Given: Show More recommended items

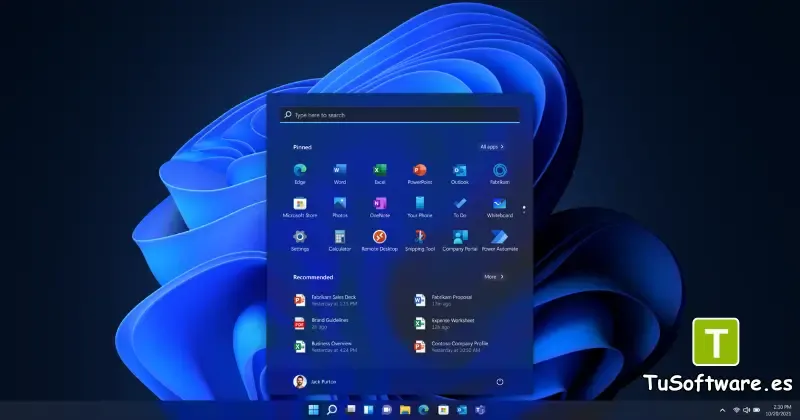Looking at the screenshot, I should point(494,277).
